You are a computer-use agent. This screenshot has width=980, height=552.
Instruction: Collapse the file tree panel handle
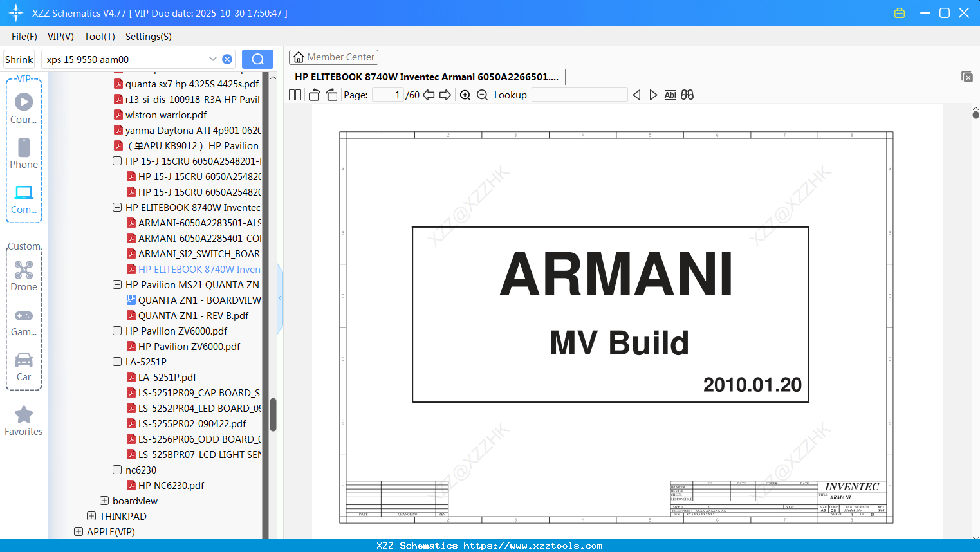click(x=280, y=297)
